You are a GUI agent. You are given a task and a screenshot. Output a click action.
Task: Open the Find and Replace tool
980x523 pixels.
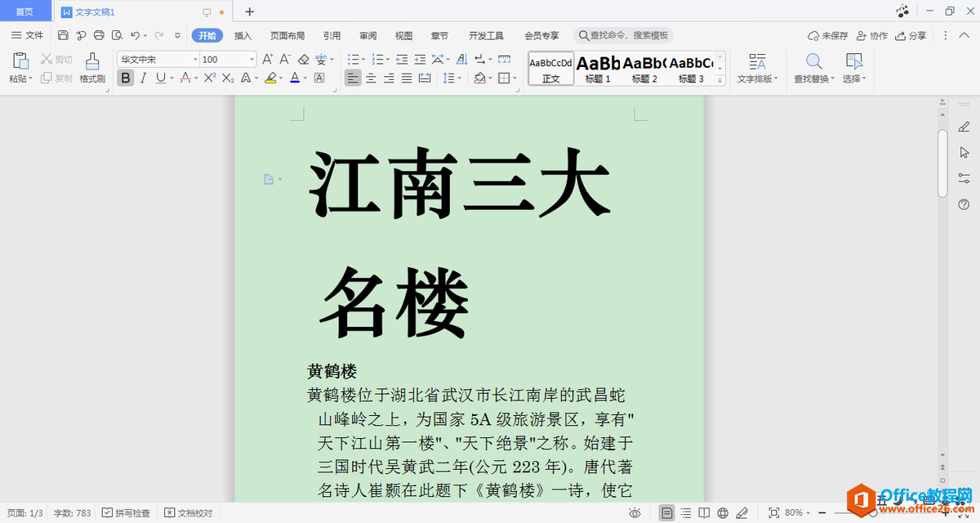(x=813, y=69)
